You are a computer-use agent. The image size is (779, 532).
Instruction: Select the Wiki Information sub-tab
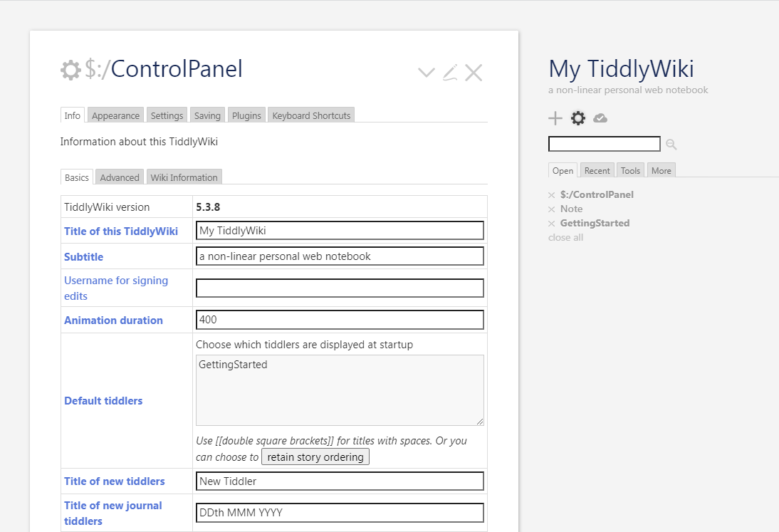tap(184, 177)
